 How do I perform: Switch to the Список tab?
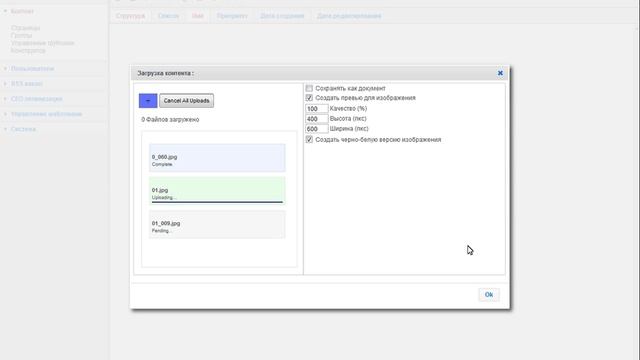click(x=168, y=16)
